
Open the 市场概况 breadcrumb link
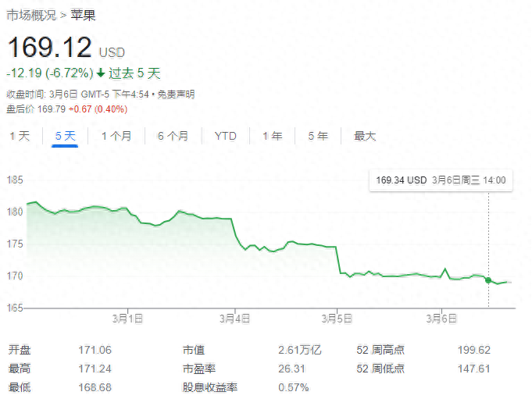point(31,16)
